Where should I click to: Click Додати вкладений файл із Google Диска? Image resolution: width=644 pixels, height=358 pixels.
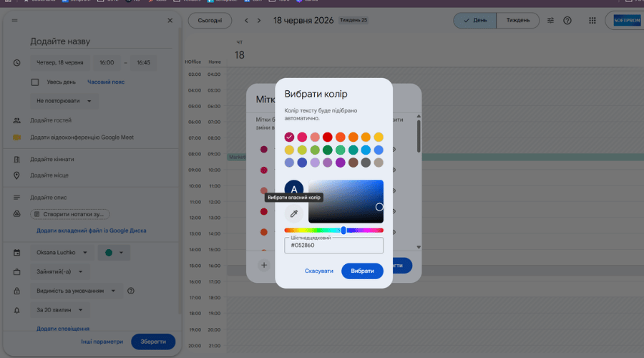(91, 231)
